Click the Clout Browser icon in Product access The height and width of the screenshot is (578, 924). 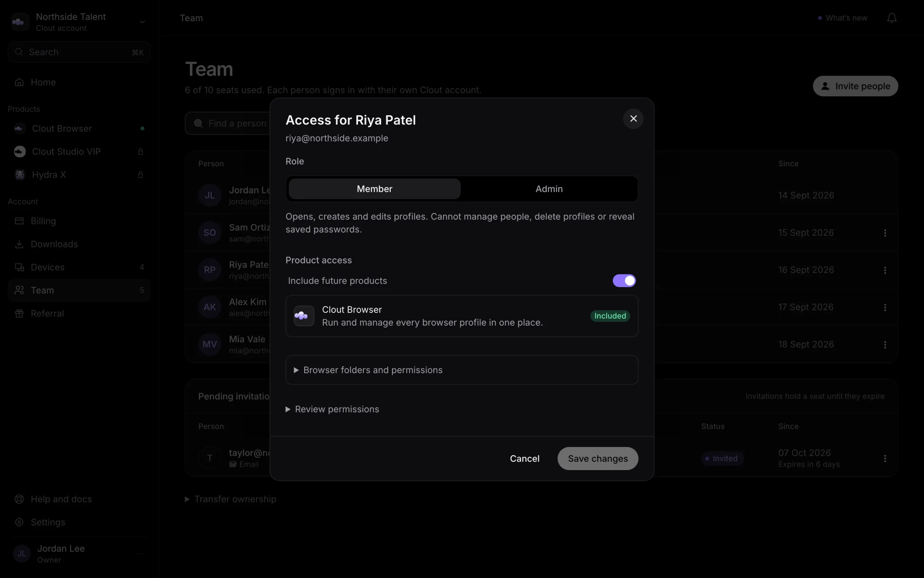click(x=304, y=316)
